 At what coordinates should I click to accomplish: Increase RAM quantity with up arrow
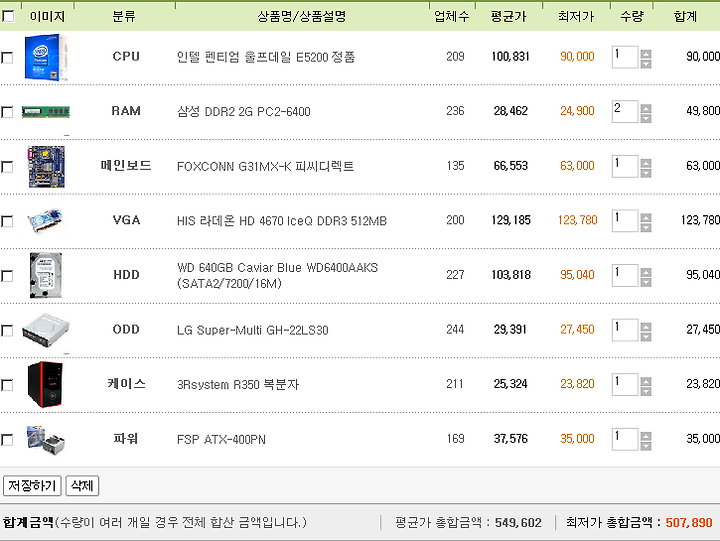pyautogui.click(x=646, y=108)
